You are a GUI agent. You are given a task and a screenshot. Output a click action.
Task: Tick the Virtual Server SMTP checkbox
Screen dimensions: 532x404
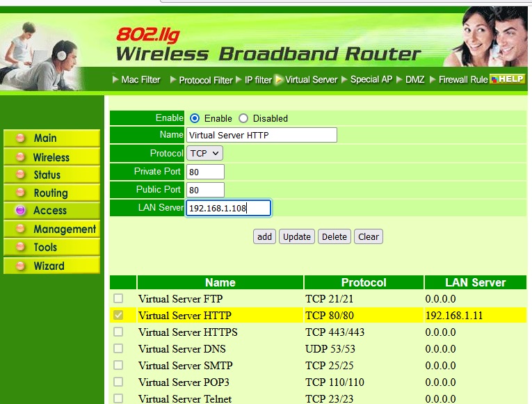tap(118, 365)
